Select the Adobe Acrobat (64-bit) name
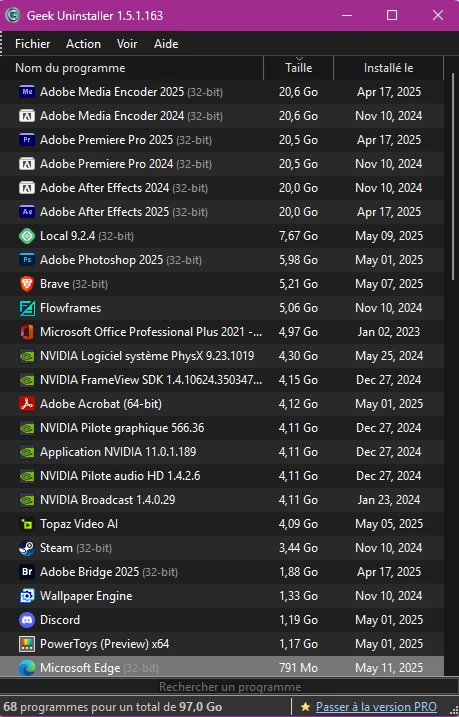 [101, 404]
